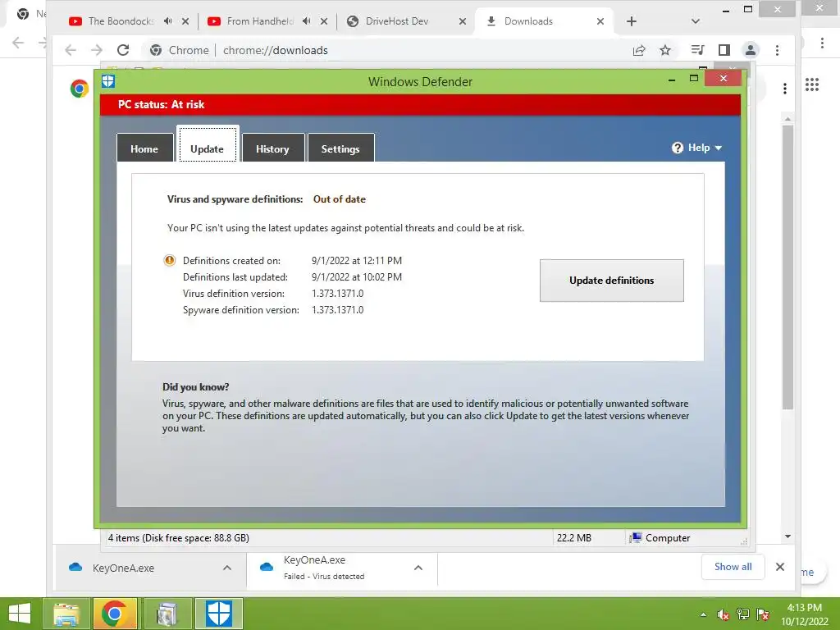Open the Home tab in Windows Defender
Screen dimensions: 840x630
pos(144,148)
